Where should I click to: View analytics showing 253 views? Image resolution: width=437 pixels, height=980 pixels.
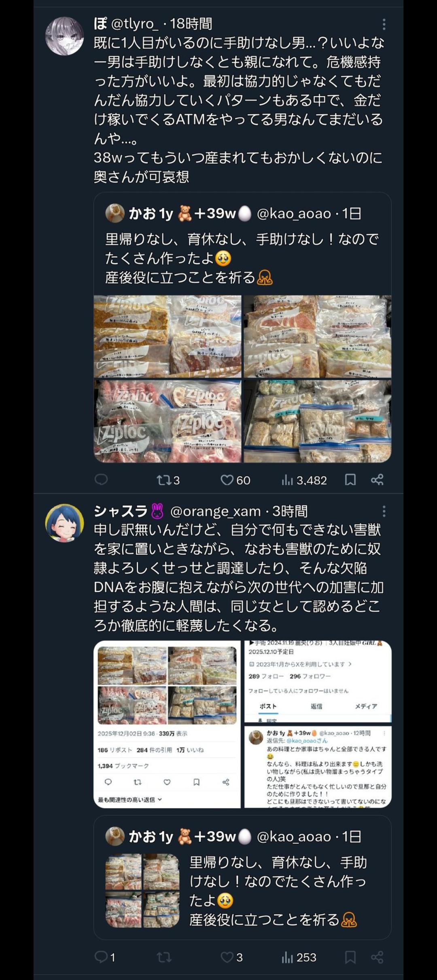pos(299,957)
